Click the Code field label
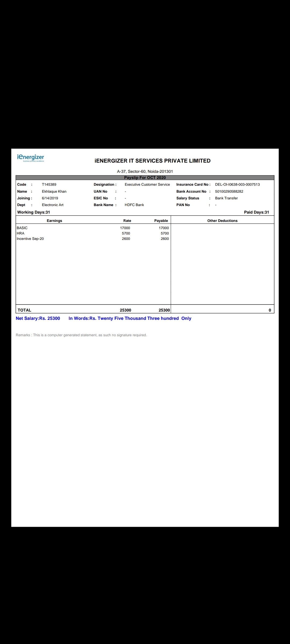Screen dimensions: 290x644 [22, 185]
